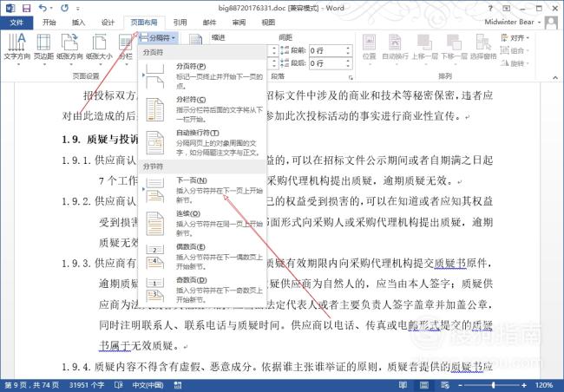Screen dimensions: 564x392
Task: Decrease 段后 spacing after value
Action: coord(348,66)
